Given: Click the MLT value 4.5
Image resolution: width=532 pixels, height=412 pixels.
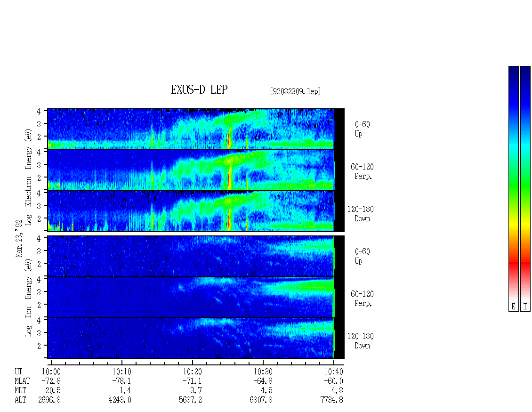Looking at the screenshot, I should pyautogui.click(x=266, y=391).
